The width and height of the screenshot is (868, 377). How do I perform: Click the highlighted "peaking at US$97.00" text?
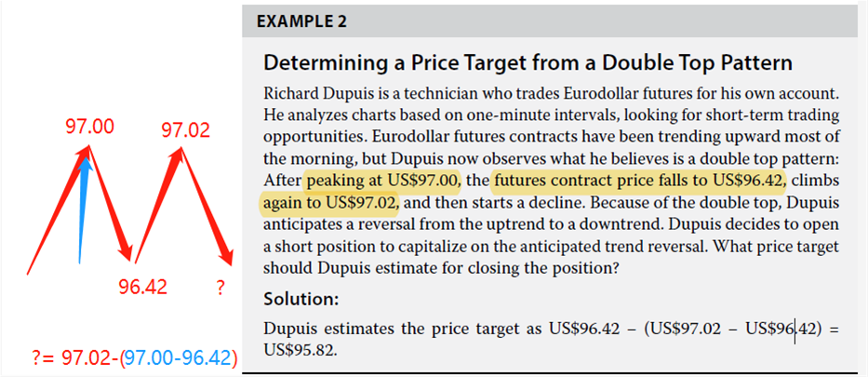[382, 180]
